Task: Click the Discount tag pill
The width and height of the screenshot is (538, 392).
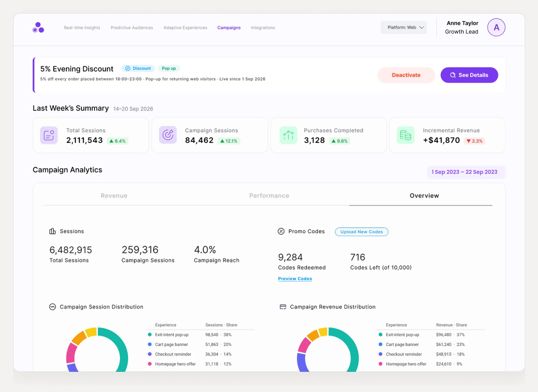Action: 138,68
